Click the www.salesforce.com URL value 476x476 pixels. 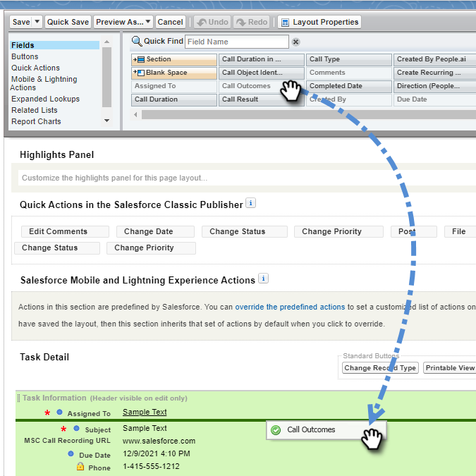pyautogui.click(x=159, y=441)
